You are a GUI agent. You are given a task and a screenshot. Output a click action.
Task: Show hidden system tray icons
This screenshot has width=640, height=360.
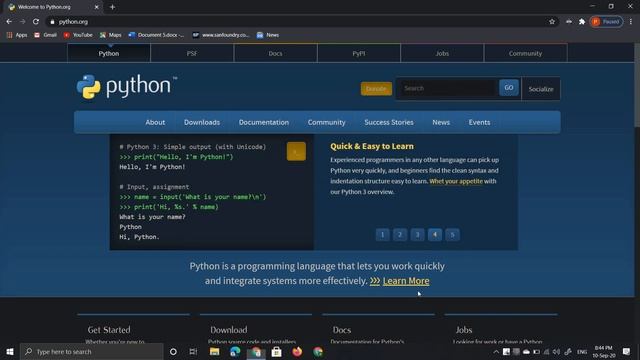496,352
